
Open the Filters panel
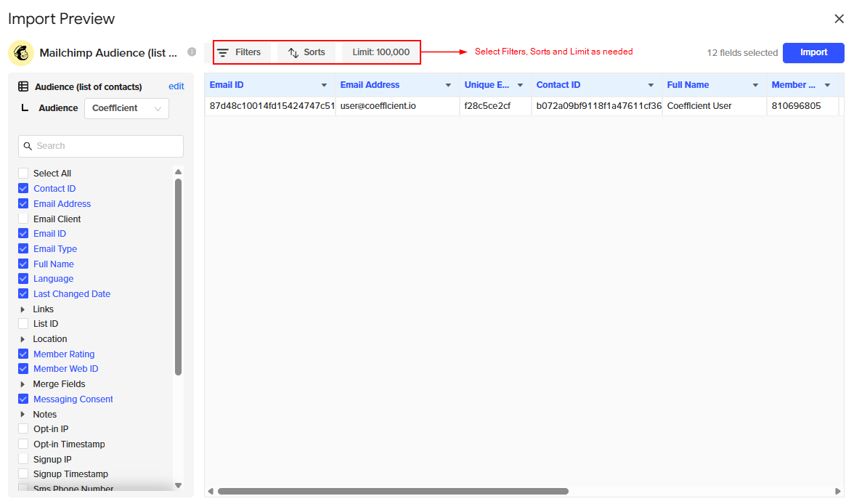click(x=239, y=52)
